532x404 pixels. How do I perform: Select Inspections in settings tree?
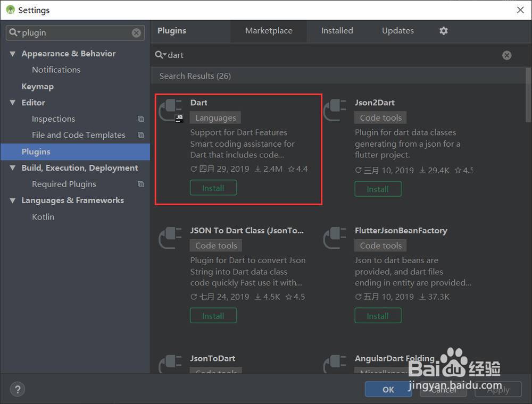click(x=76, y=119)
